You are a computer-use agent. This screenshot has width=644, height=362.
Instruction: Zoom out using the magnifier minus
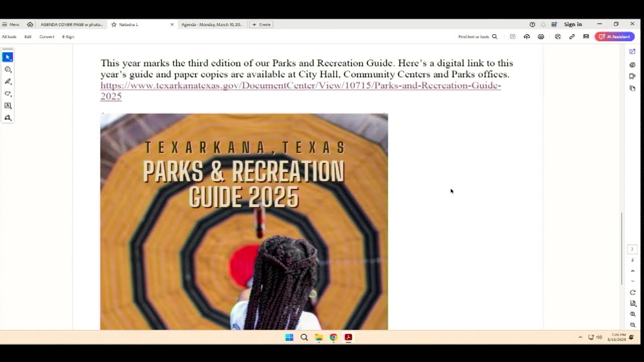632,325
